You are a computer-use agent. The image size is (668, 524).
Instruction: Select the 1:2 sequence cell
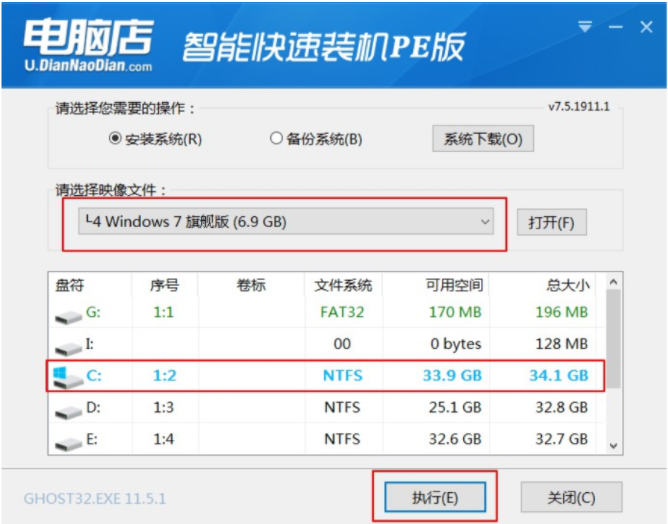tap(164, 375)
